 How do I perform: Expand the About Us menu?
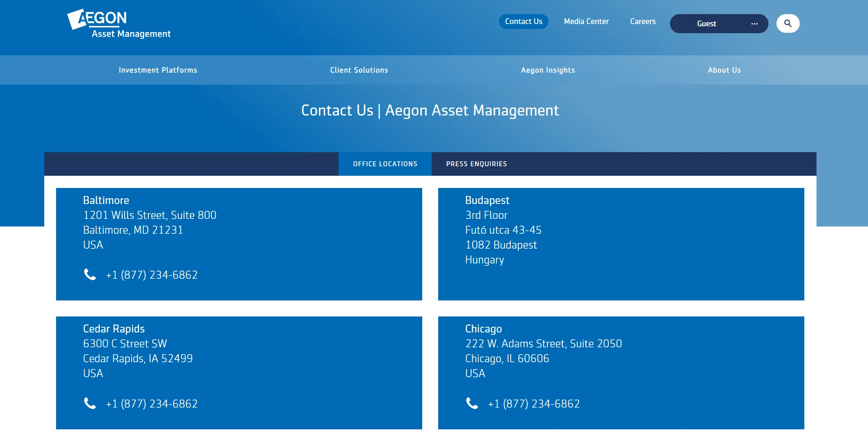coord(724,70)
